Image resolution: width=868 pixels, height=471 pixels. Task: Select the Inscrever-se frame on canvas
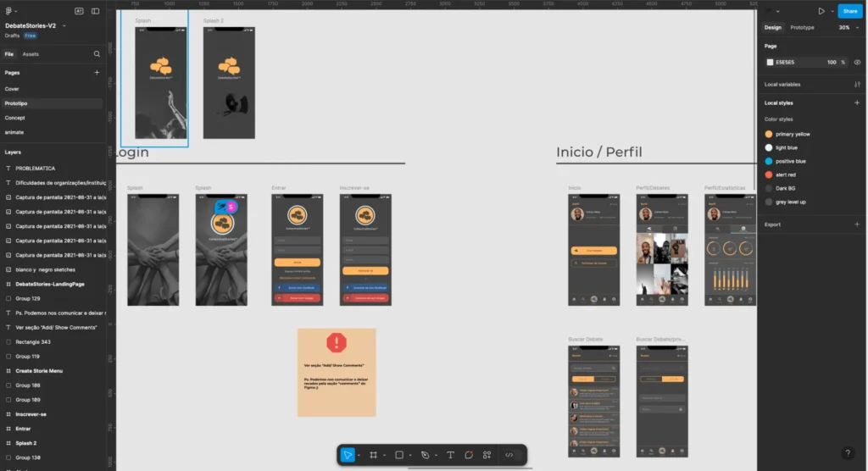point(365,250)
